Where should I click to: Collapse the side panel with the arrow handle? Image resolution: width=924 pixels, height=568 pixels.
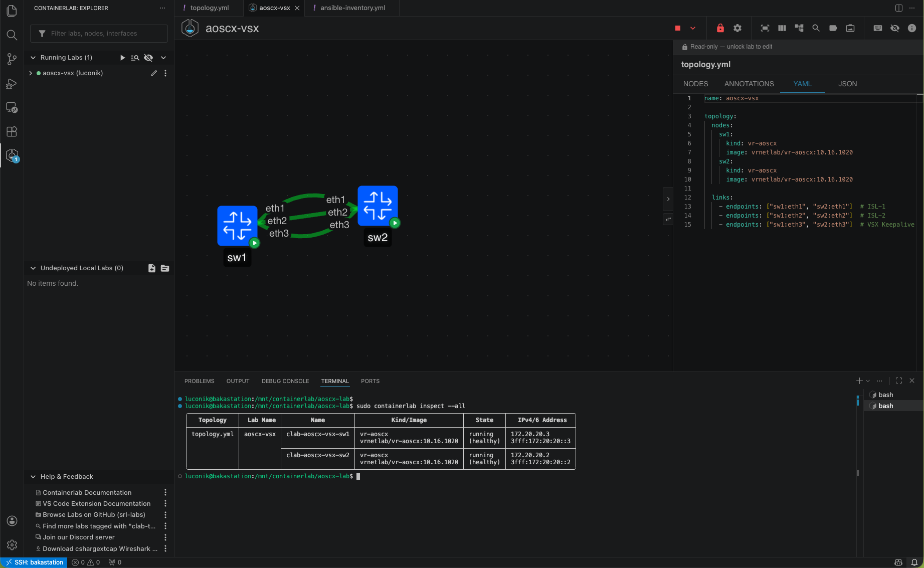668,199
